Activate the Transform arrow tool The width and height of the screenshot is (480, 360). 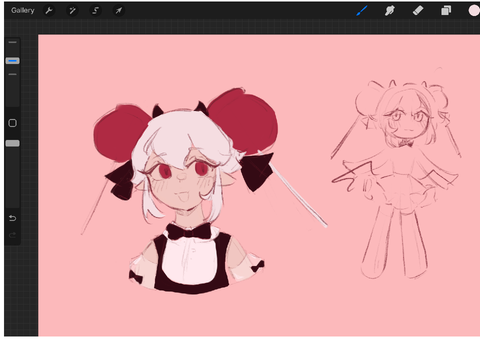(x=119, y=11)
